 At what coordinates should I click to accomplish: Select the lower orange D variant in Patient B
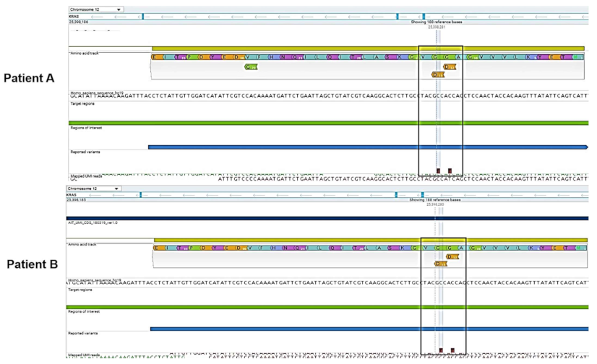(439, 264)
